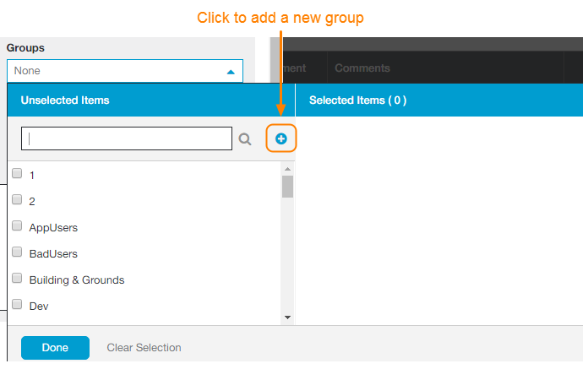Click the scrollbar up arrow

point(287,169)
